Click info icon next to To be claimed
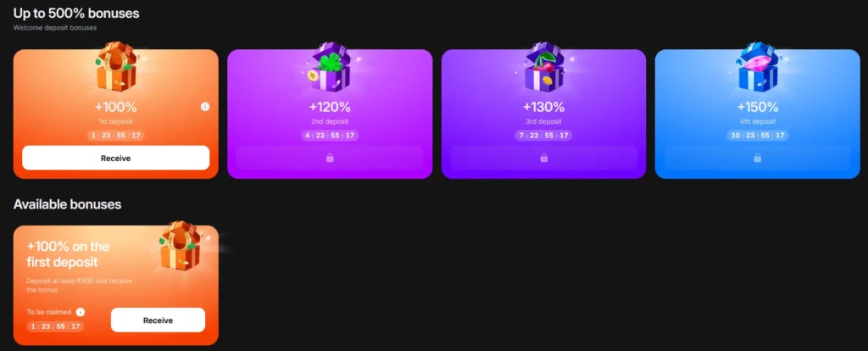 tap(81, 312)
